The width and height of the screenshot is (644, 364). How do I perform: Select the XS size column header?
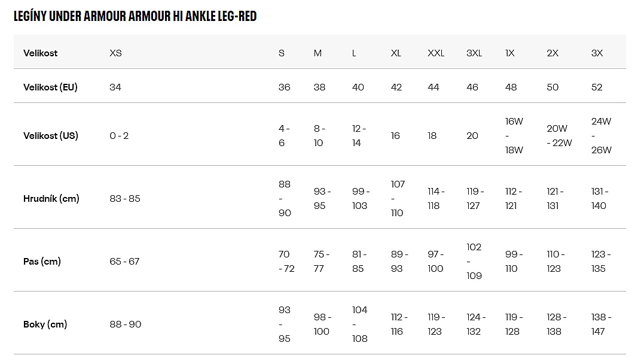coord(115,53)
